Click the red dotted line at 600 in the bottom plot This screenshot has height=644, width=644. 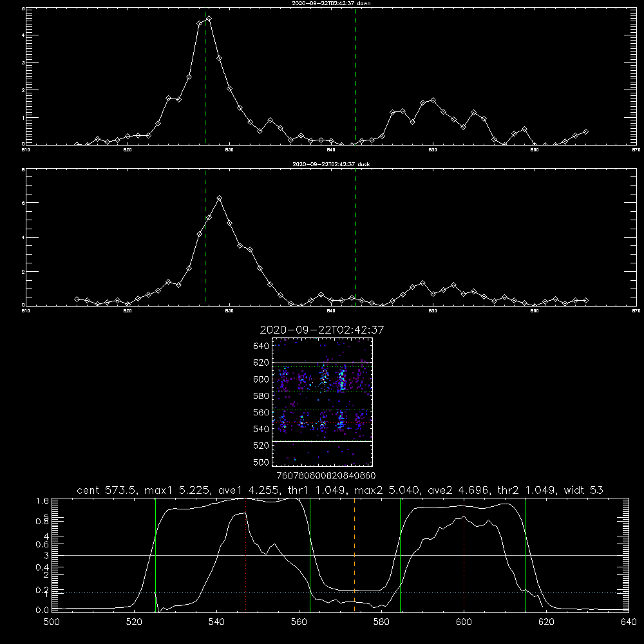[464, 554]
